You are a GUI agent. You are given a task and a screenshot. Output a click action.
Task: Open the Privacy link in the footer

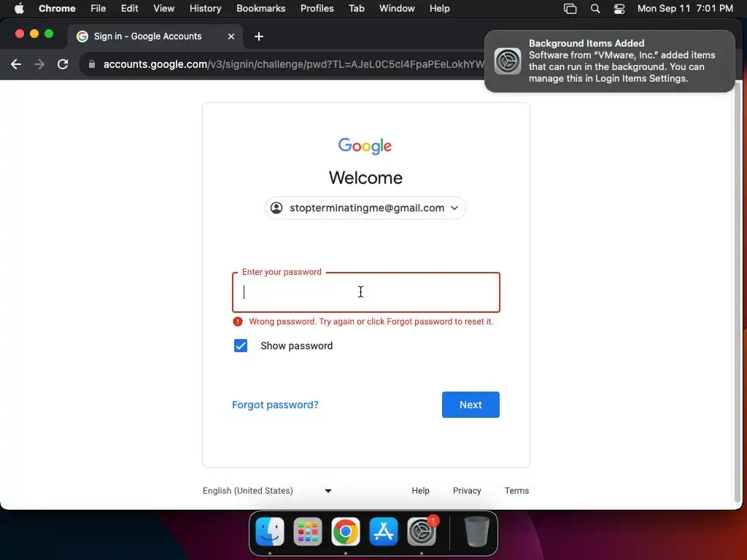pyautogui.click(x=467, y=491)
